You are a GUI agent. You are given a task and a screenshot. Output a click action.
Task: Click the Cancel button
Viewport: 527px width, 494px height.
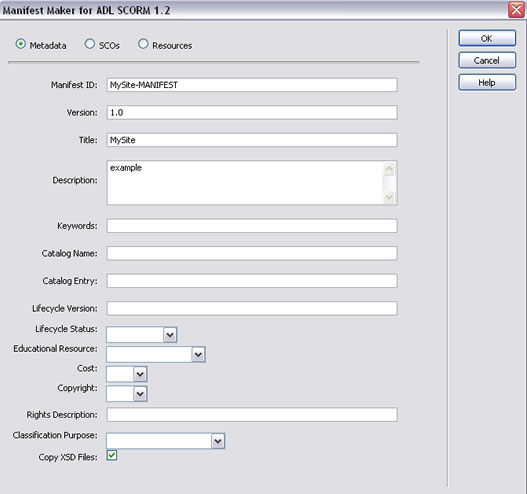(487, 60)
